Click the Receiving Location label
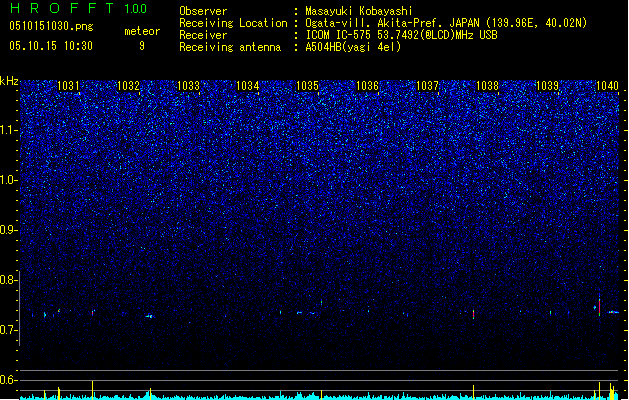This screenshot has height=400, width=629. click(x=233, y=23)
